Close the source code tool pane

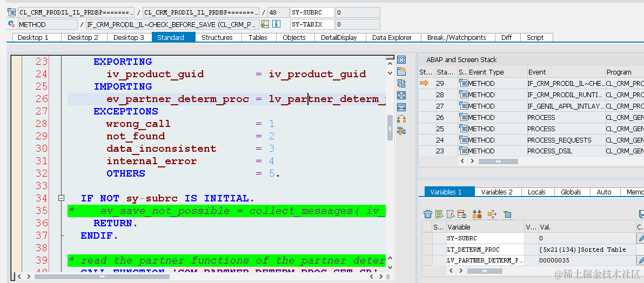click(401, 60)
